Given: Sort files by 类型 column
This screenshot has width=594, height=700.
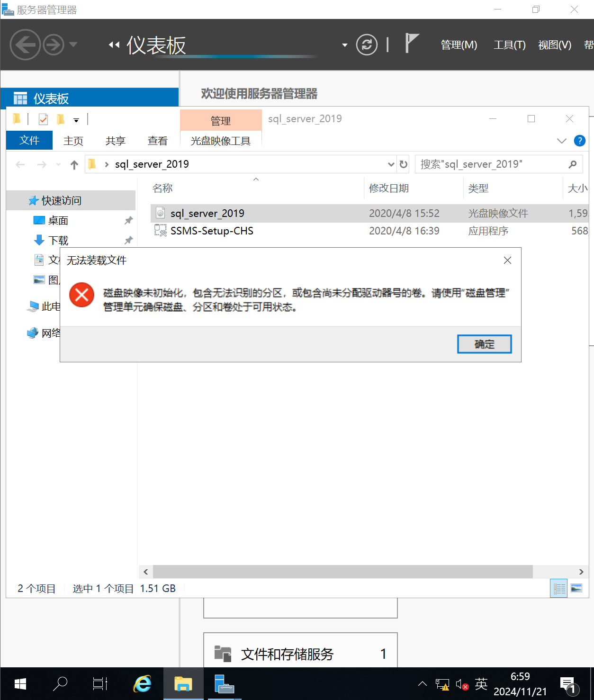Looking at the screenshot, I should [478, 188].
